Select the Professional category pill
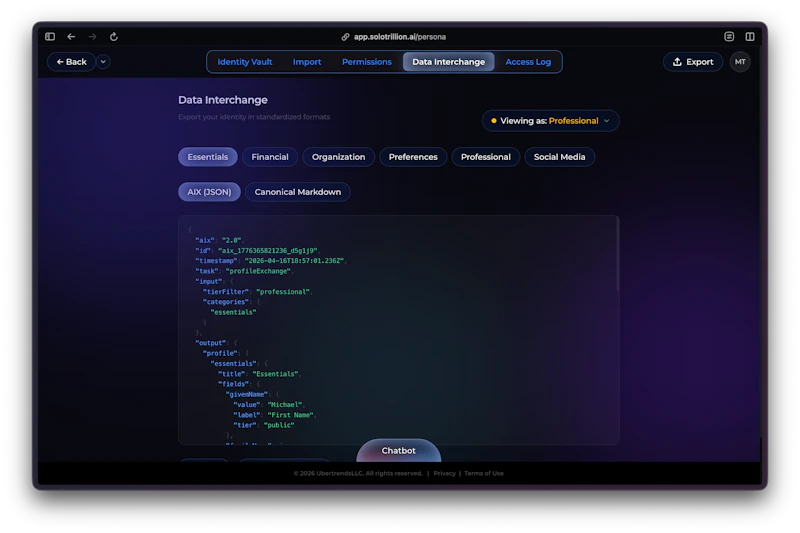This screenshot has width=800, height=533. coord(485,157)
